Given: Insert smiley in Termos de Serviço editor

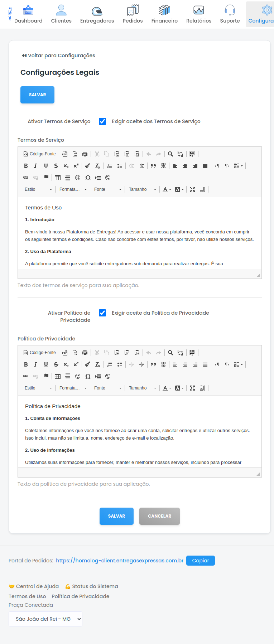Looking at the screenshot, I should pos(78,178).
